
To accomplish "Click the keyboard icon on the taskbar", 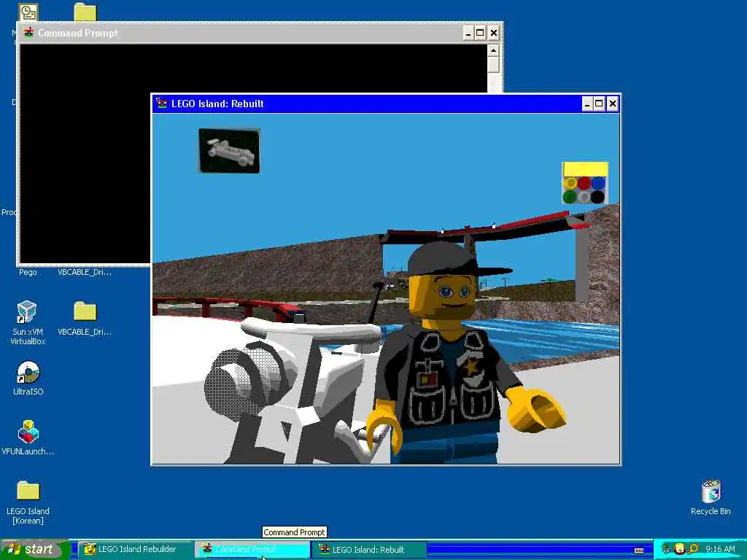I will pos(639,551).
